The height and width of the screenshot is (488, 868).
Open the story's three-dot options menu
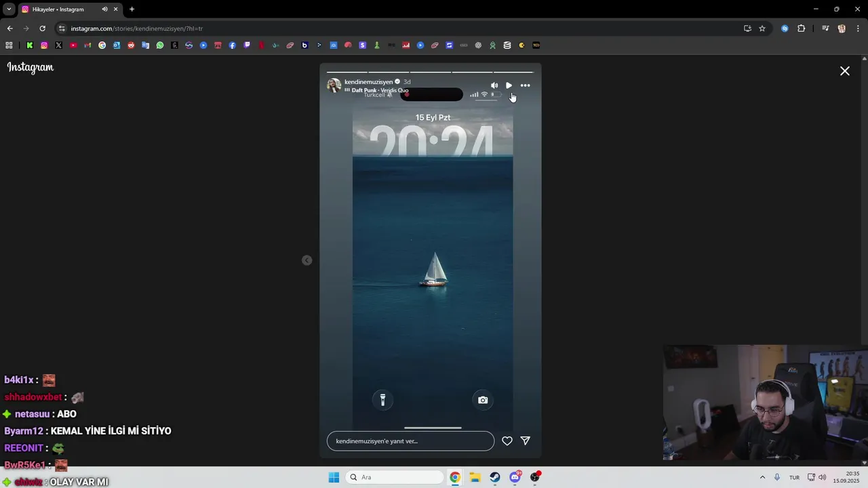click(x=525, y=85)
